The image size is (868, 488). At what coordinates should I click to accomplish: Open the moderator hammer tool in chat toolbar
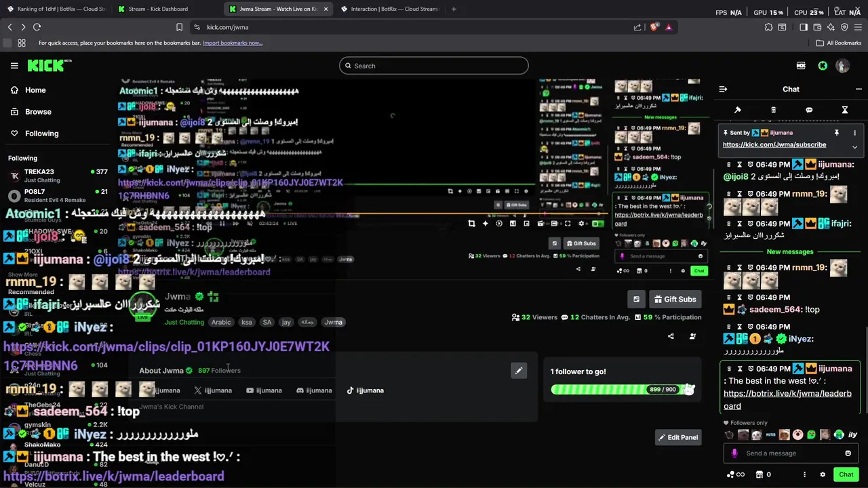coord(738,110)
